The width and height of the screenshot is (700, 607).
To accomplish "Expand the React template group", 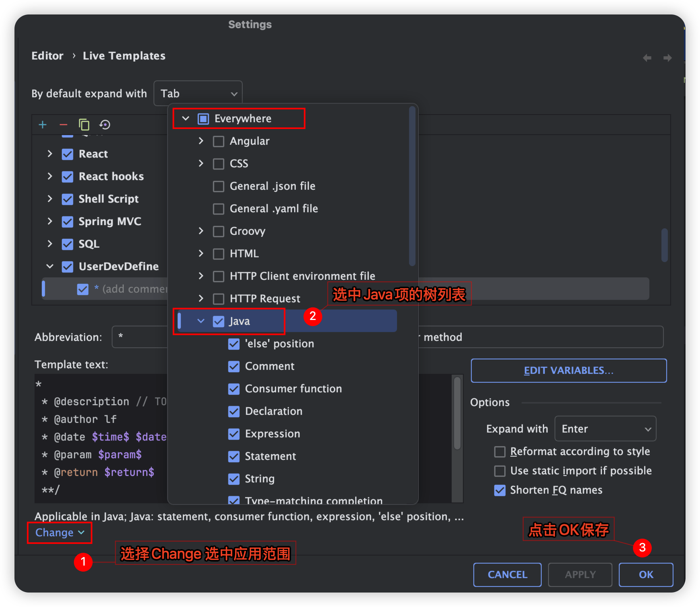I will pyautogui.click(x=50, y=154).
